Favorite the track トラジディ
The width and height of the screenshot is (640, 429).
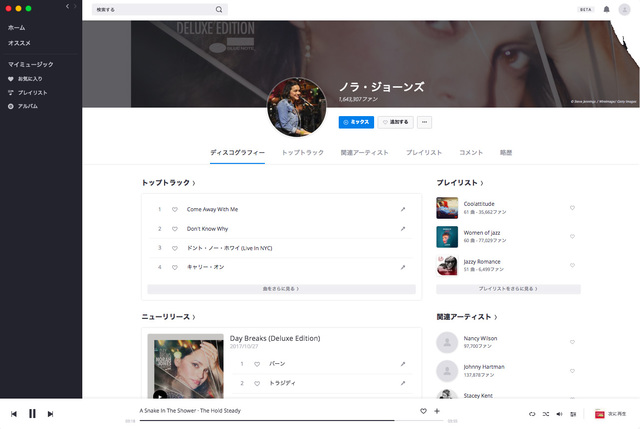[x=257, y=383]
